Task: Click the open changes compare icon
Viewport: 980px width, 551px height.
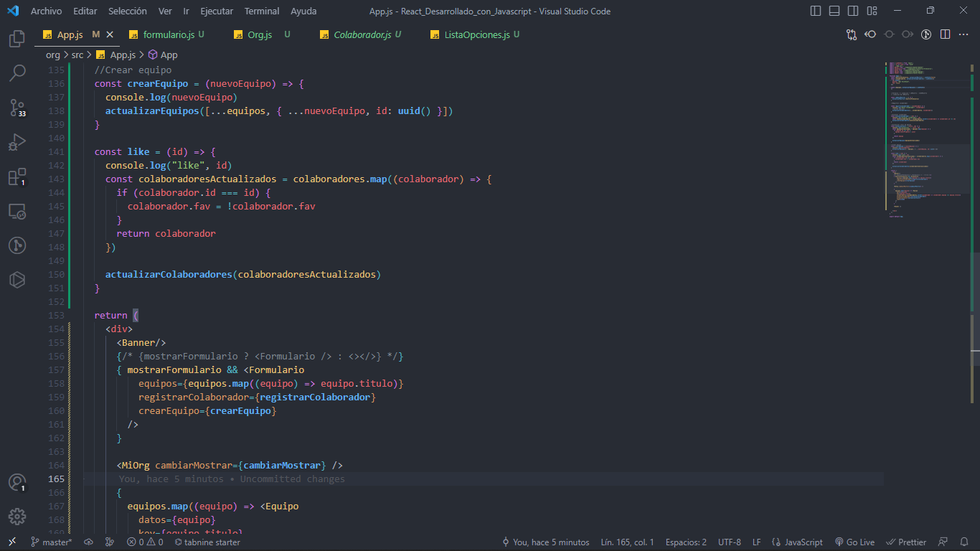Action: [852, 34]
